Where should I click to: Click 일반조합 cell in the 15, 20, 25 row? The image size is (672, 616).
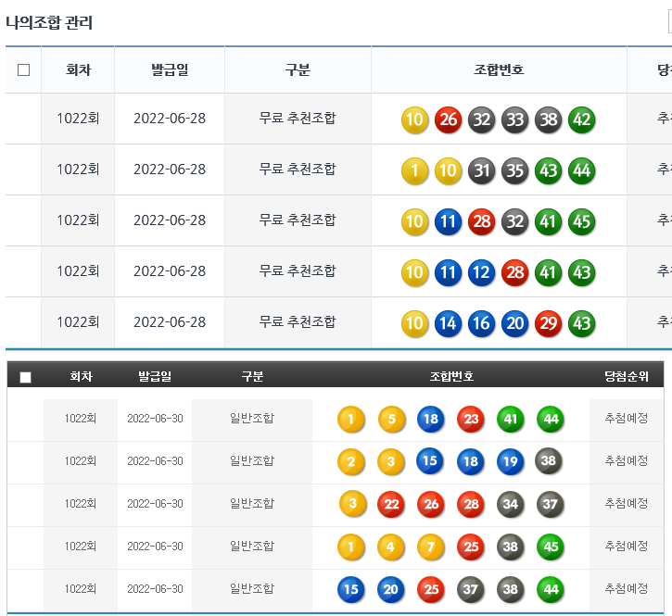click(x=252, y=588)
